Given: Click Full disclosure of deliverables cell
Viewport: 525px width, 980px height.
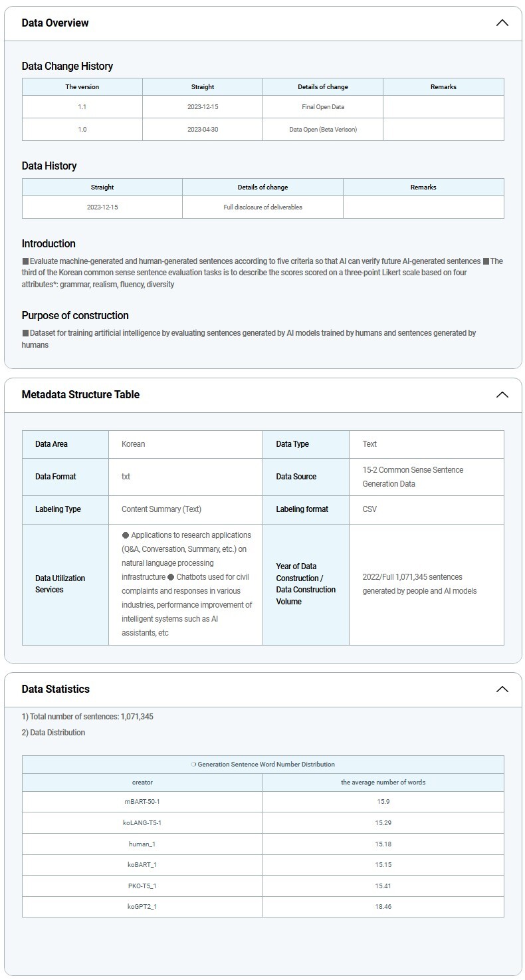Looking at the screenshot, I should [262, 207].
